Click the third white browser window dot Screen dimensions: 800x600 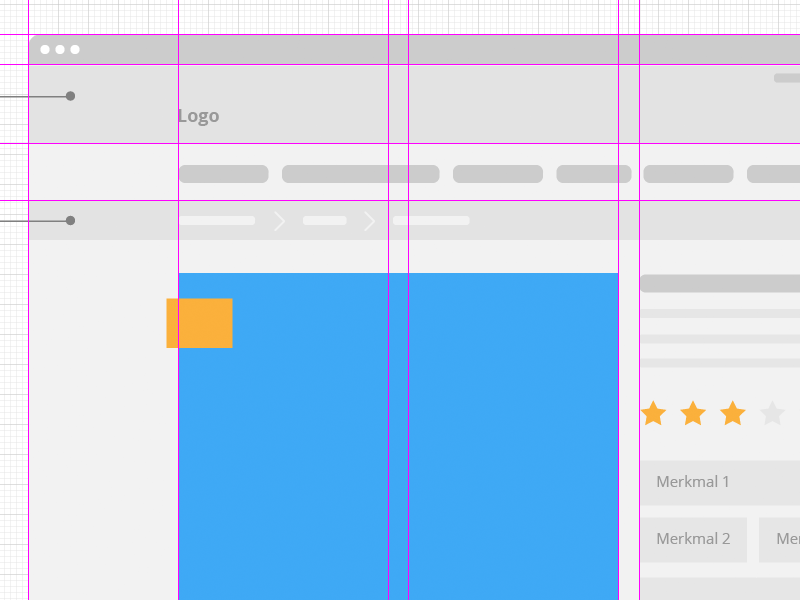pos(75,48)
